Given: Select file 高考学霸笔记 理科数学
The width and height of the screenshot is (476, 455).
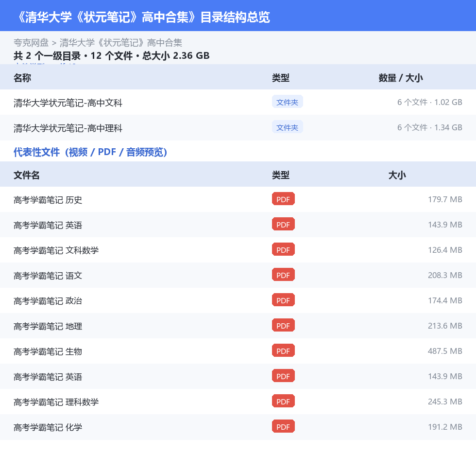Looking at the screenshot, I should click(x=56, y=402).
